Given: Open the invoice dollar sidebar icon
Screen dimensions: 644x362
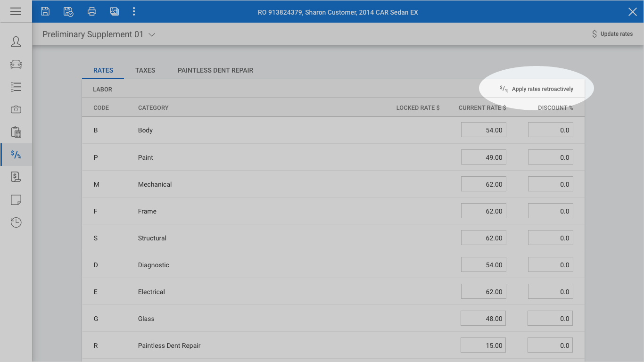Looking at the screenshot, I should (16, 177).
